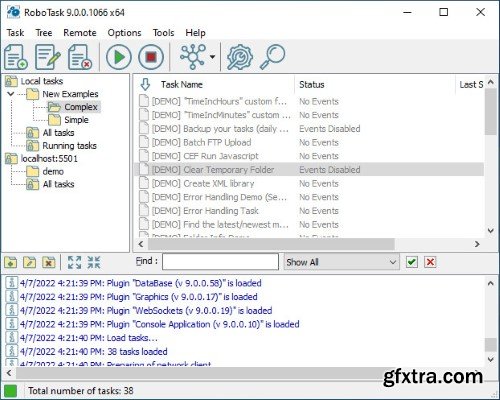Select the Batch FTP Upload task
This screenshot has height=400, width=500.
coord(309,142)
